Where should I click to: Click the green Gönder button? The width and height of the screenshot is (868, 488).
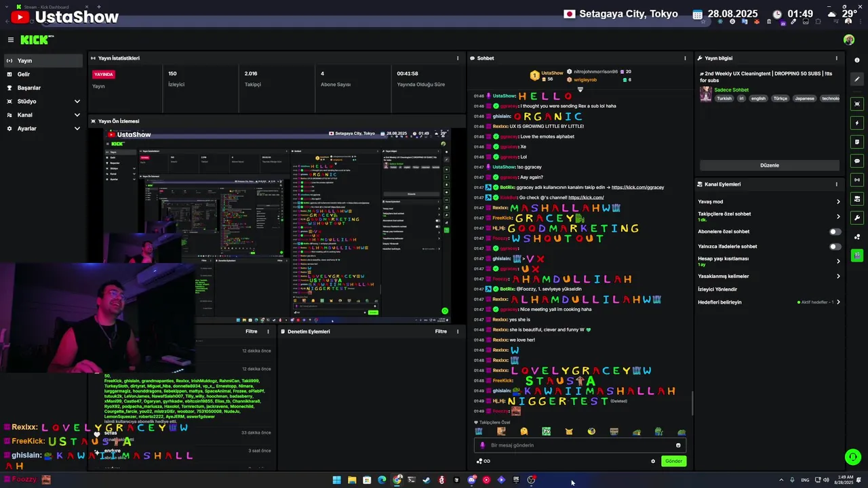click(x=673, y=461)
